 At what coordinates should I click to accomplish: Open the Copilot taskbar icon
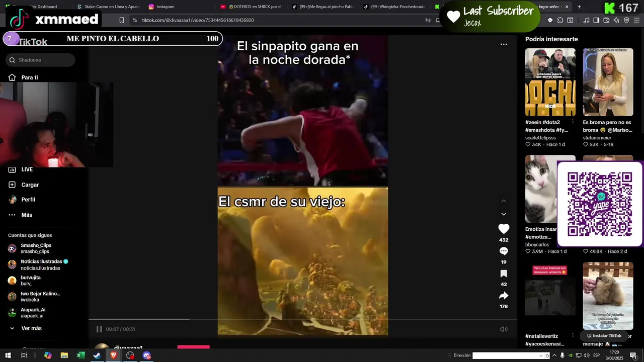click(x=48, y=355)
